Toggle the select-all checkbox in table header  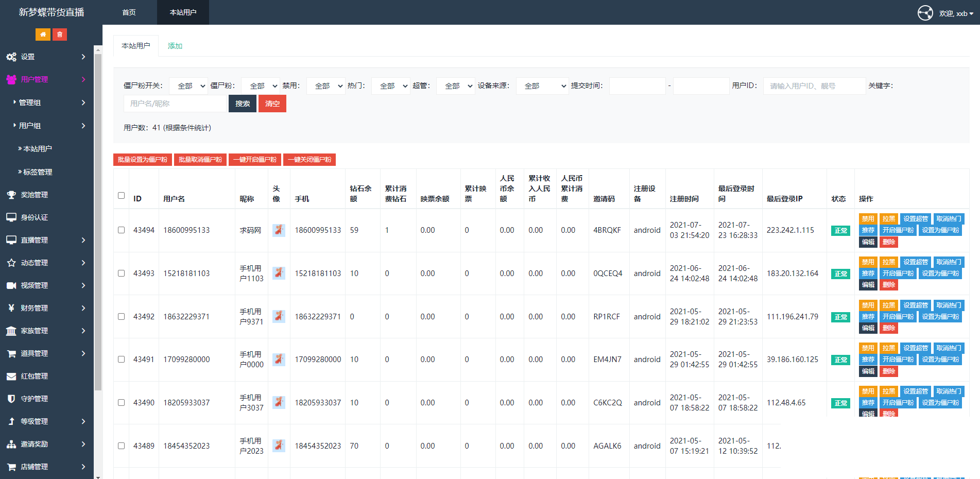(x=121, y=196)
